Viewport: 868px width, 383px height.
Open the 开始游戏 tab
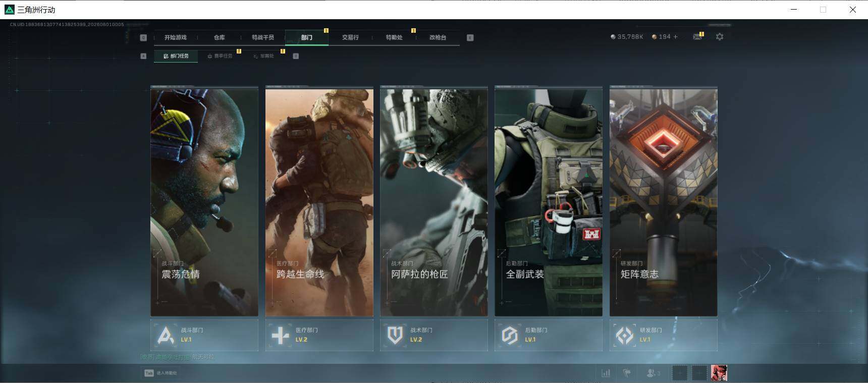(175, 37)
